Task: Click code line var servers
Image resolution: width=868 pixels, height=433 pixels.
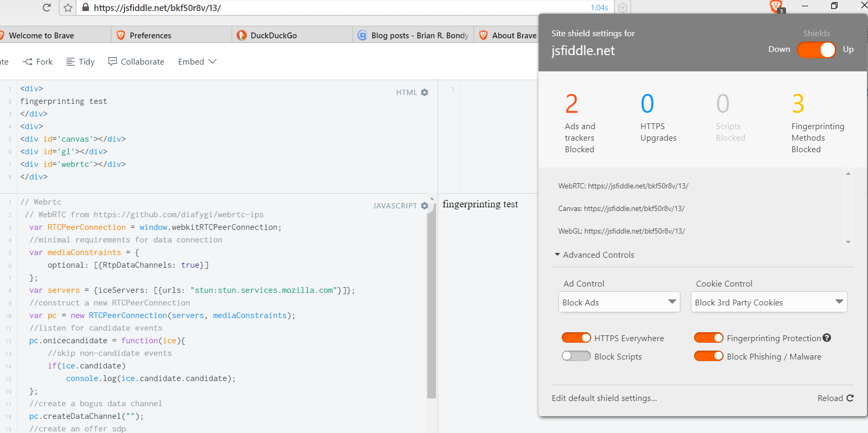Action: click(x=192, y=290)
